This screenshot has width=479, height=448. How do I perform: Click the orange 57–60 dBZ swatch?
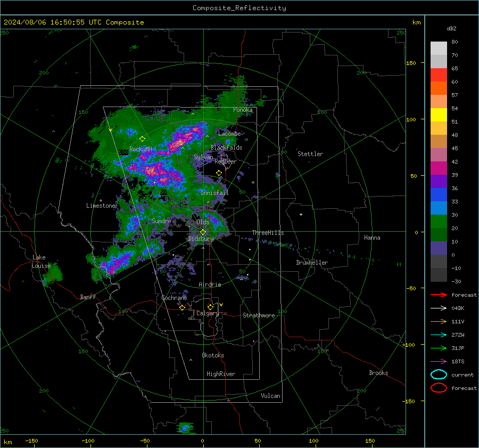tap(439, 88)
